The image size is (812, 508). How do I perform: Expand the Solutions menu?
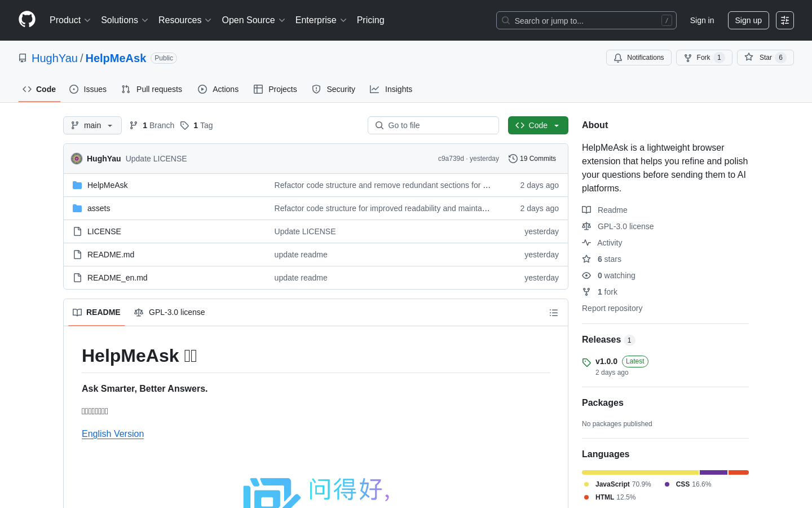(125, 20)
